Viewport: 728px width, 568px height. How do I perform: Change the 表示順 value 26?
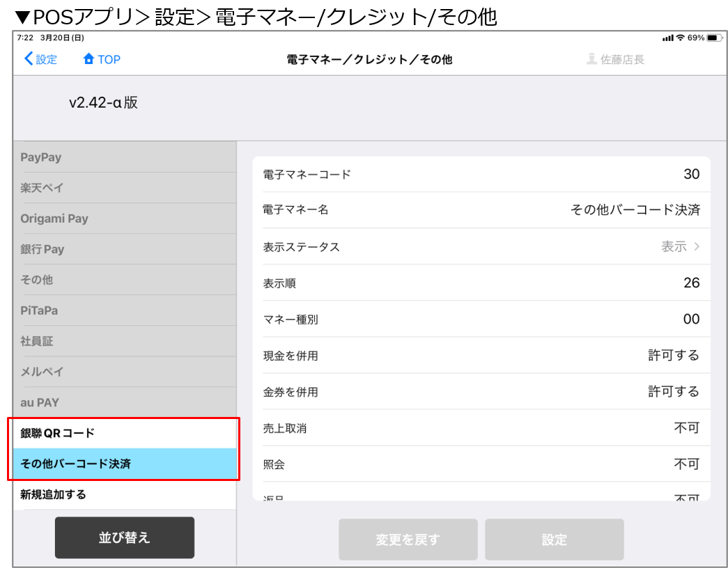pos(690,283)
